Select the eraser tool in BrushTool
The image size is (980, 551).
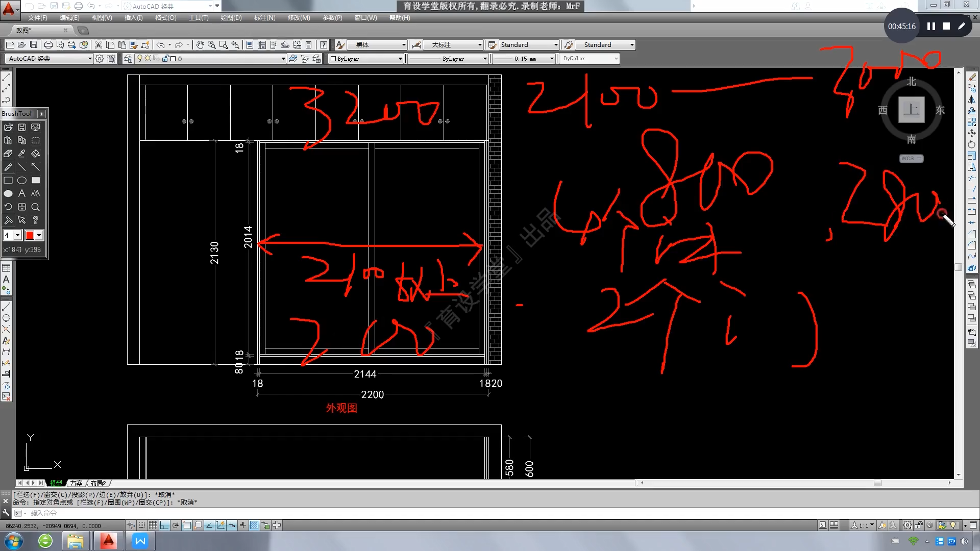point(8,154)
